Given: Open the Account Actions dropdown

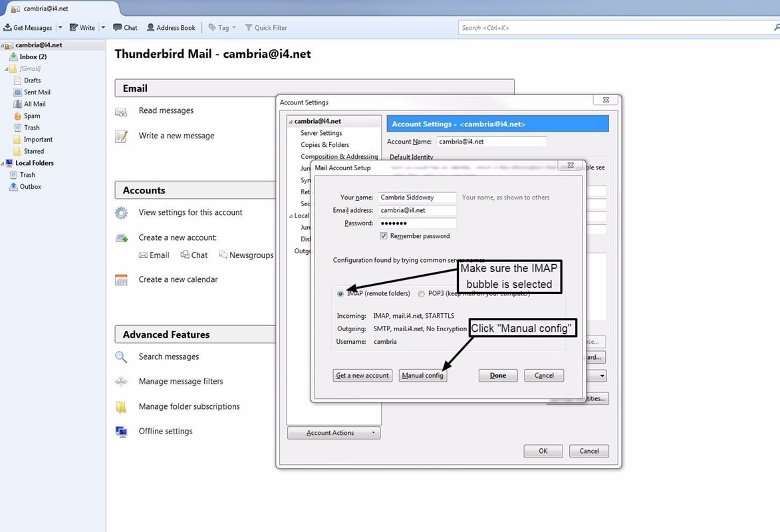Looking at the screenshot, I should 334,433.
